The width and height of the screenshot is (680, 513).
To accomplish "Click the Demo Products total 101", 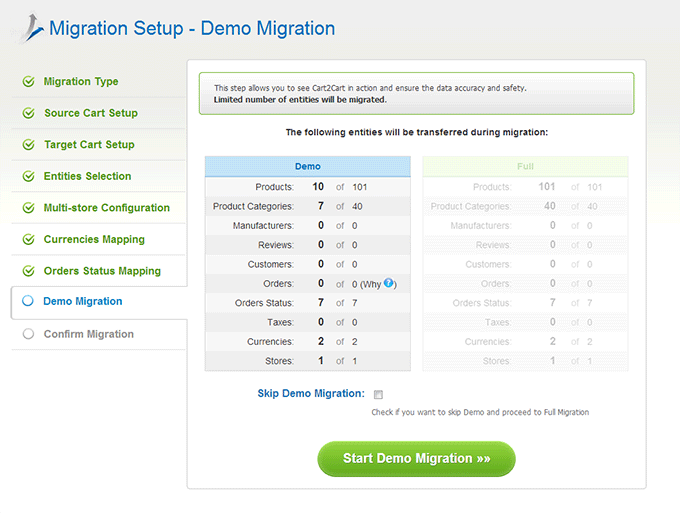I will click(360, 187).
